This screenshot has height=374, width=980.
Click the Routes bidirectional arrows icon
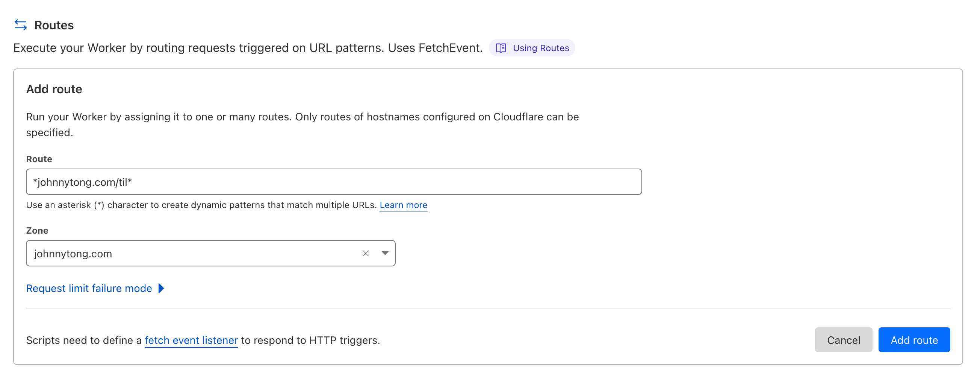pos(21,25)
